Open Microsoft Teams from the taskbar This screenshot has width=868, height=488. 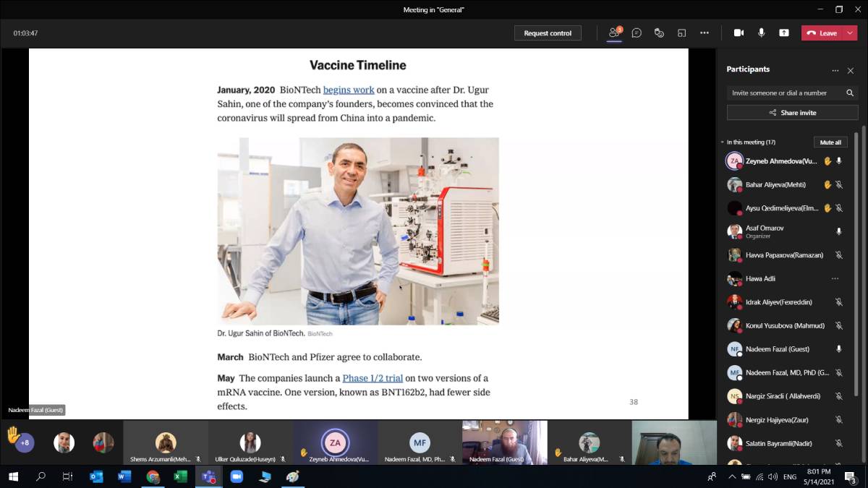pos(208,476)
